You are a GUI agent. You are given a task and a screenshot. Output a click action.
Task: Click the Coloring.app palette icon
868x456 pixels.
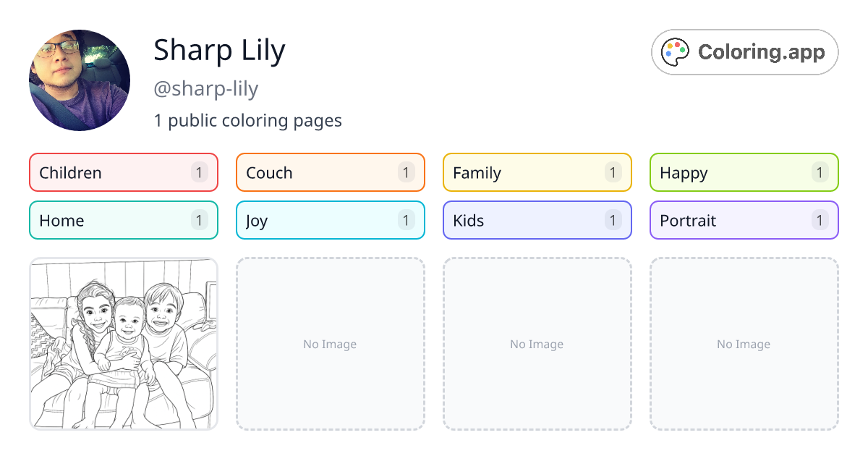point(676,51)
